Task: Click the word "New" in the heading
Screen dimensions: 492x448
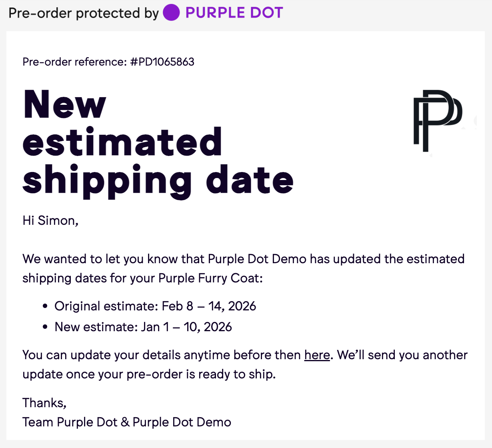Action: [x=65, y=104]
